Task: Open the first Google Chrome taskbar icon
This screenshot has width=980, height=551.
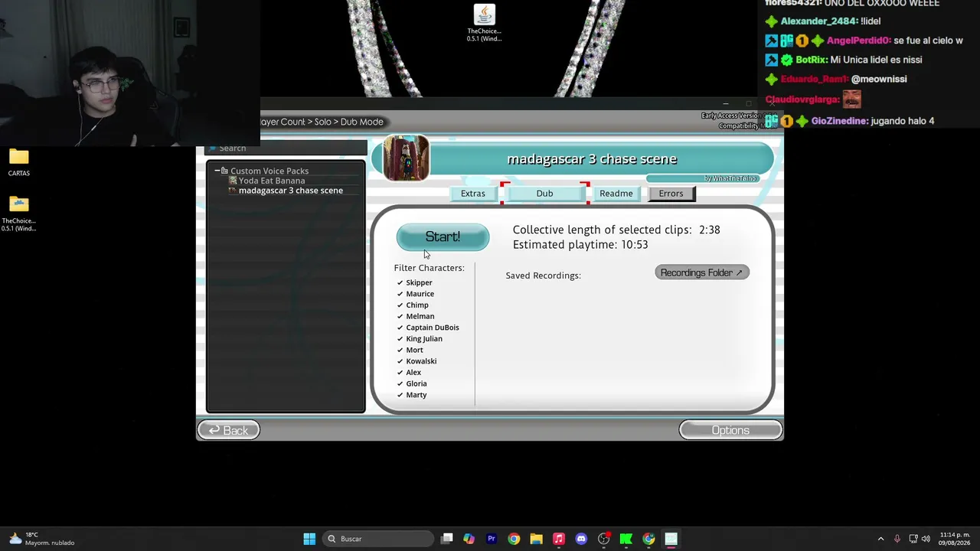Action: [x=514, y=539]
